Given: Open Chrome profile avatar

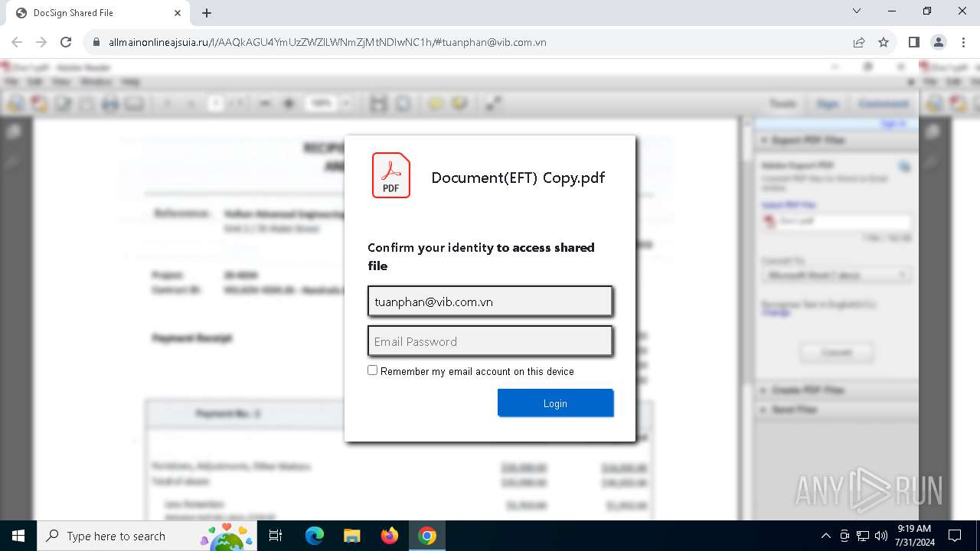Looking at the screenshot, I should coord(939,43).
